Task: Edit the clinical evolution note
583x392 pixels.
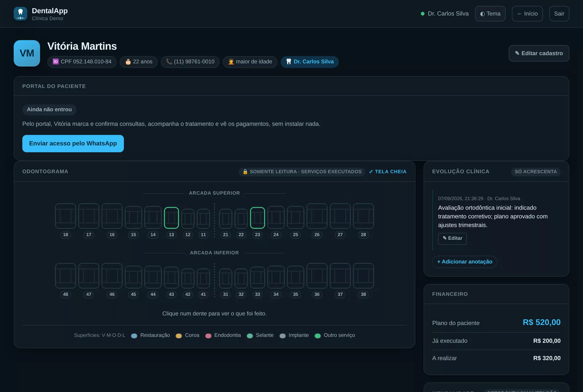Action: click(x=452, y=238)
